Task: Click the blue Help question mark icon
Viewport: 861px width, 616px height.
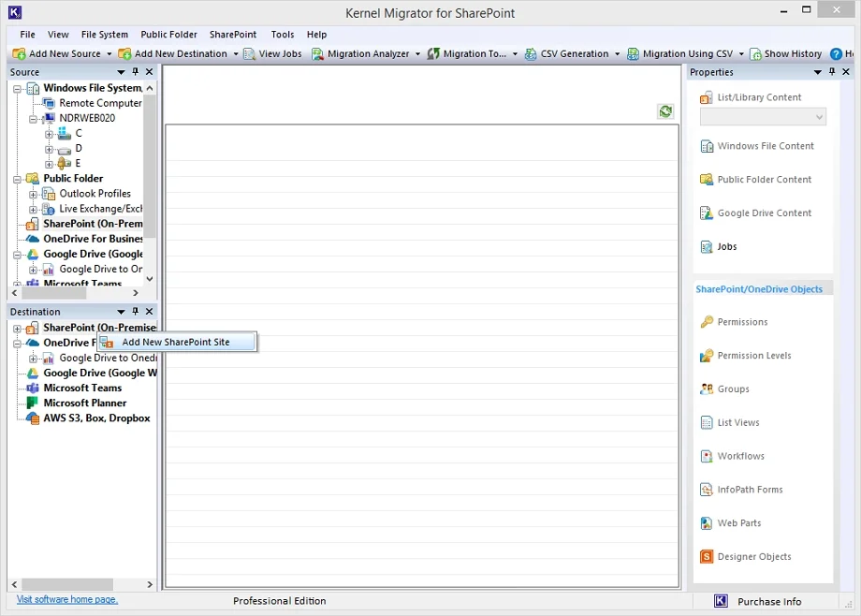Action: (x=836, y=54)
